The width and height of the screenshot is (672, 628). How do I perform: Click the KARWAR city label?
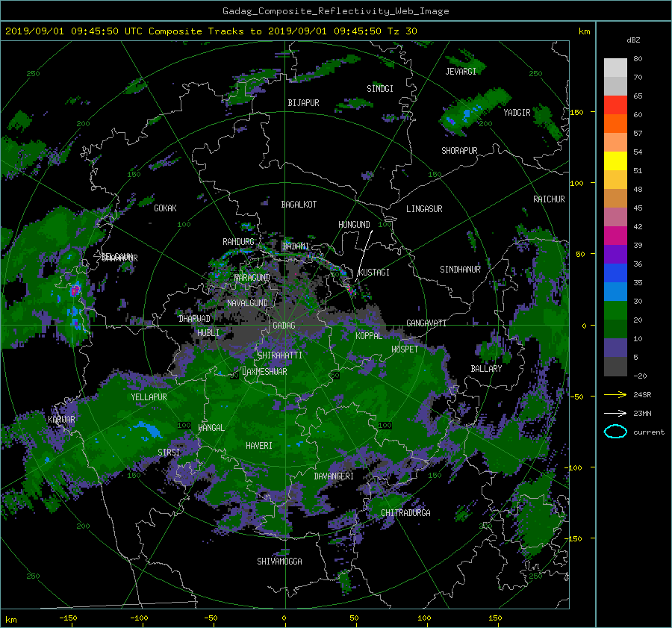(x=61, y=420)
